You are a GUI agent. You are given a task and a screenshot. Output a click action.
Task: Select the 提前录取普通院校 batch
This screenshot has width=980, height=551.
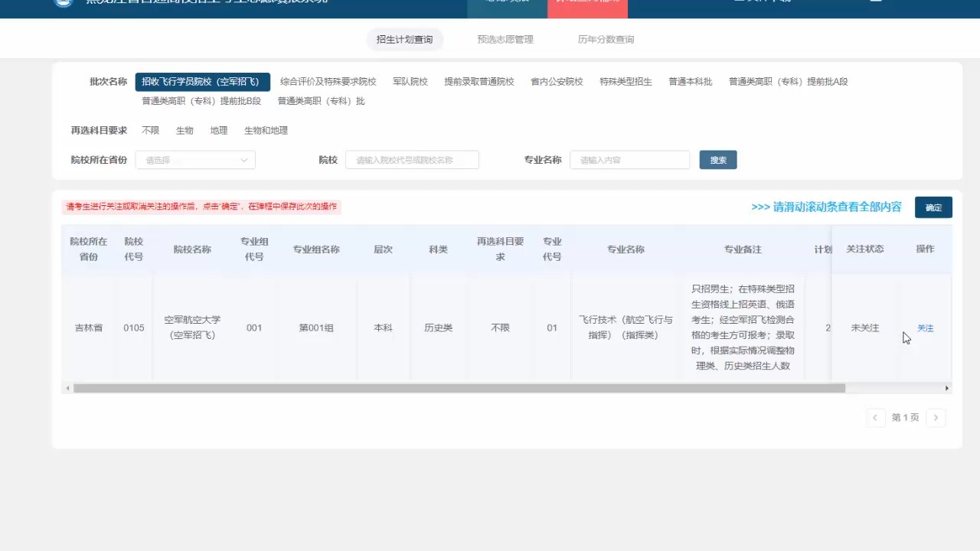479,82
